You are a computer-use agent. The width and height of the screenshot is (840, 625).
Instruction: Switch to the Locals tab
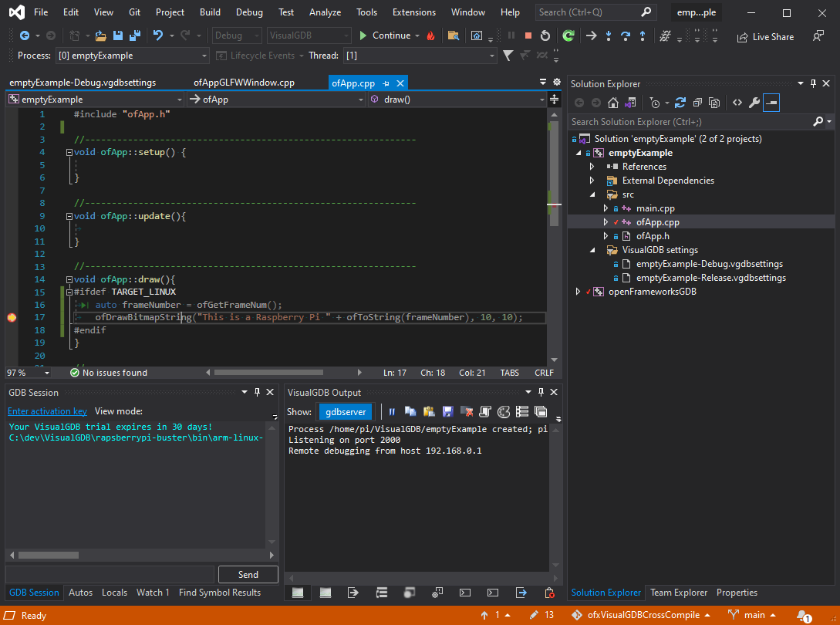(x=114, y=593)
